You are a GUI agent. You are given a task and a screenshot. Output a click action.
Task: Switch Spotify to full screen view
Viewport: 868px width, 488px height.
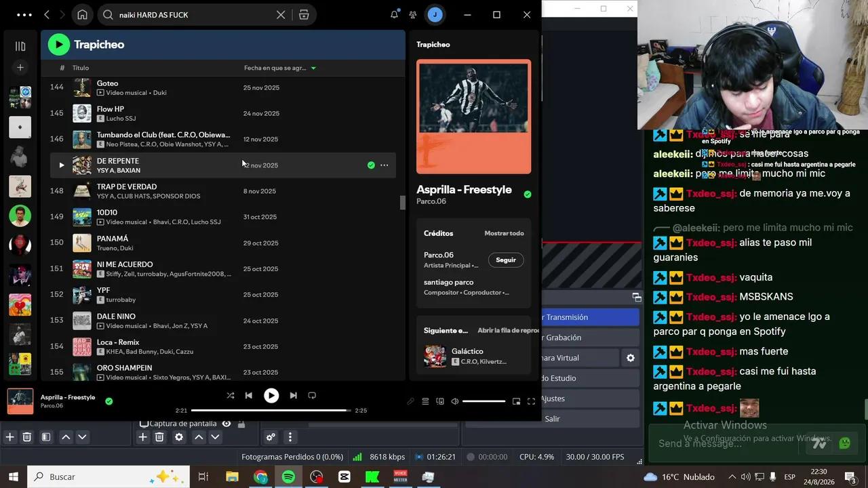click(531, 402)
